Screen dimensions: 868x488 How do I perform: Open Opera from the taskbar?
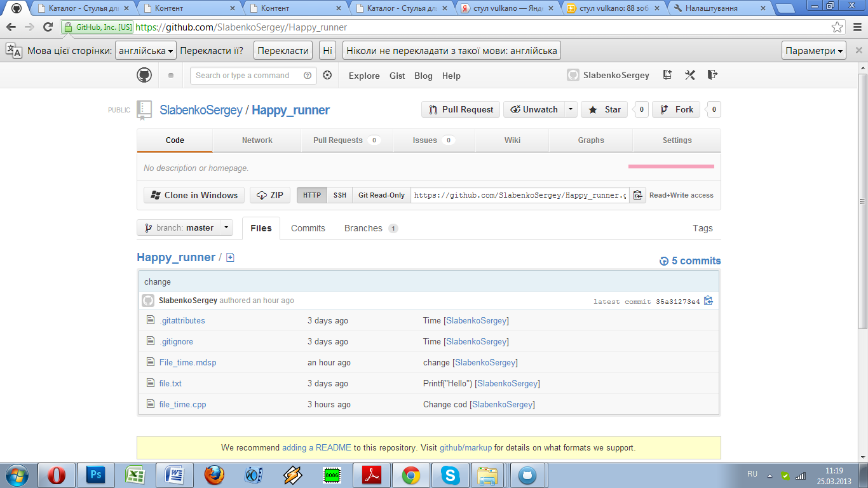(57, 475)
